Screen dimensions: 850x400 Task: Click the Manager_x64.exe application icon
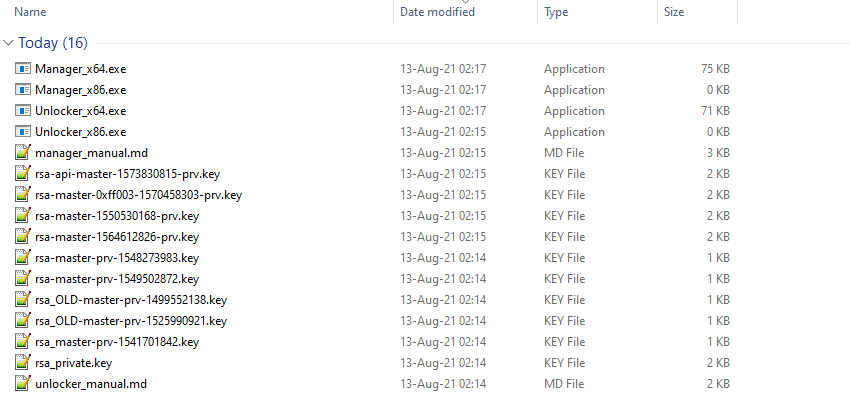[x=24, y=69]
